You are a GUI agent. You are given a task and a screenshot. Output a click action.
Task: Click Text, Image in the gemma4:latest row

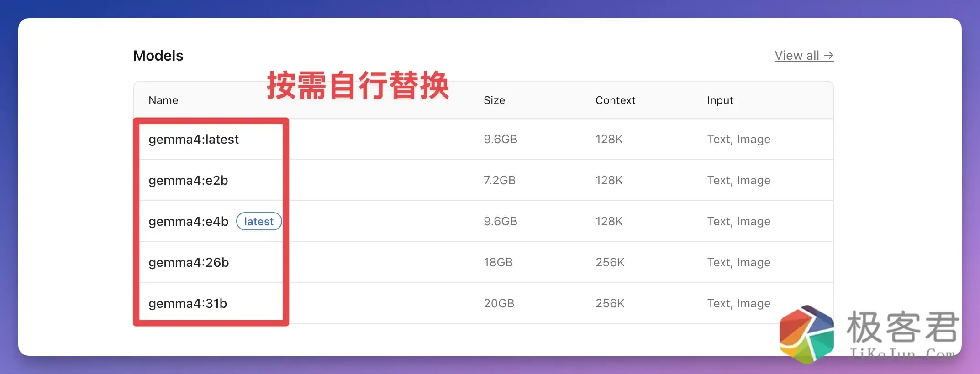tap(739, 140)
